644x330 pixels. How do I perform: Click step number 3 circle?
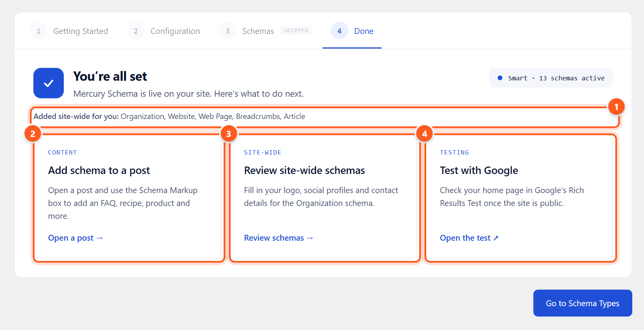point(228,31)
